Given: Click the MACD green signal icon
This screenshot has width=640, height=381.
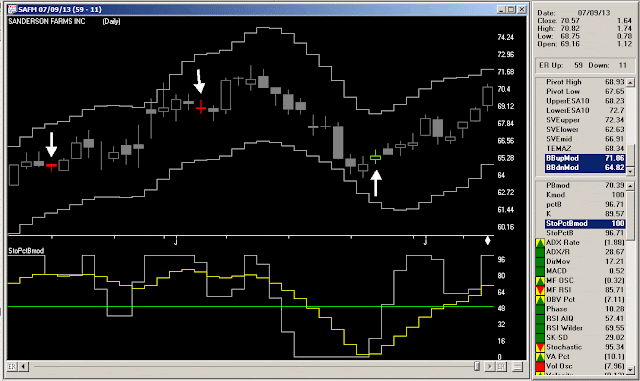Looking at the screenshot, I should point(540,271).
